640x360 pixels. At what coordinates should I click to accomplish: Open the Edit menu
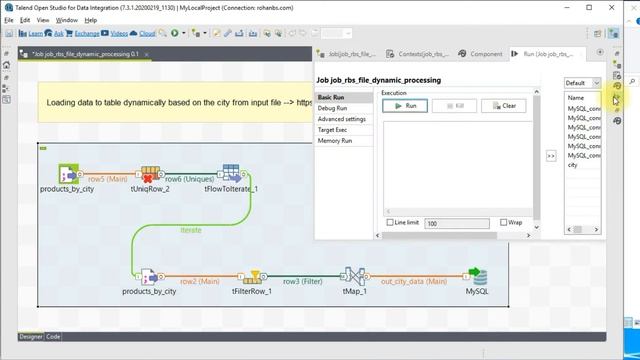(25, 20)
